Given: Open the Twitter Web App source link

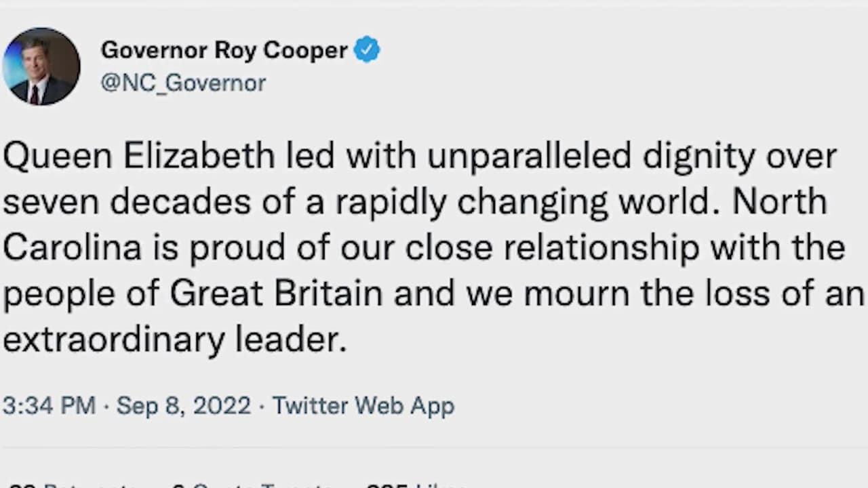Looking at the screenshot, I should pyautogui.click(x=363, y=405).
